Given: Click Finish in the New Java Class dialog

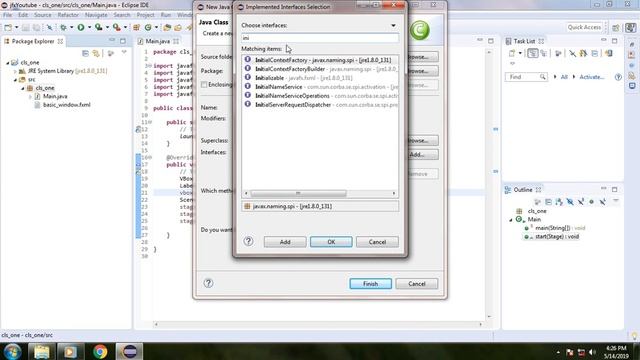Looking at the screenshot, I should [x=370, y=284].
